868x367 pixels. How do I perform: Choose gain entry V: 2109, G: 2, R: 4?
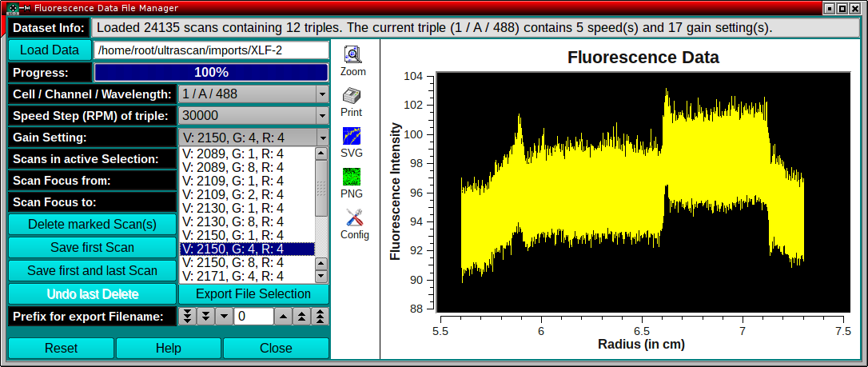click(x=246, y=194)
